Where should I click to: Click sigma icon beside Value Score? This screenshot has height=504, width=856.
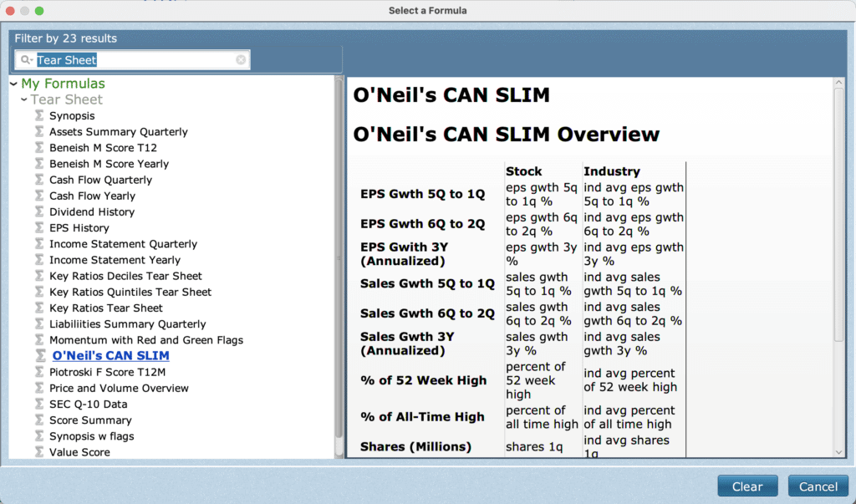pos(39,451)
